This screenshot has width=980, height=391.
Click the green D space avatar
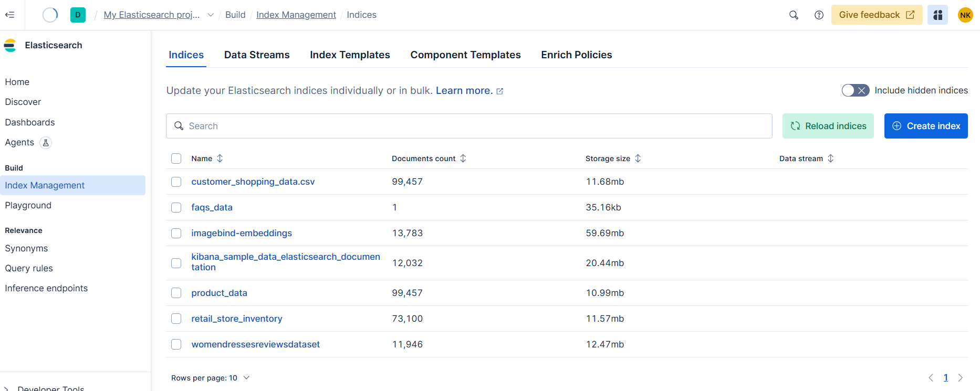[78, 15]
